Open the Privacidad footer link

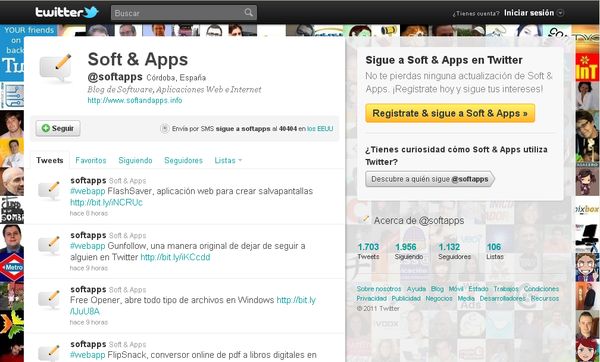click(372, 298)
